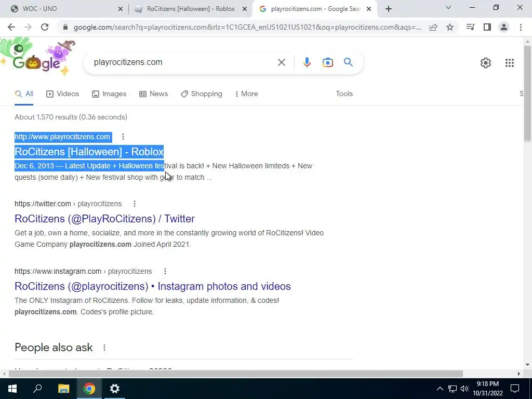This screenshot has width=532, height=399.
Task: Open the volume tray icon
Action: tap(464, 389)
